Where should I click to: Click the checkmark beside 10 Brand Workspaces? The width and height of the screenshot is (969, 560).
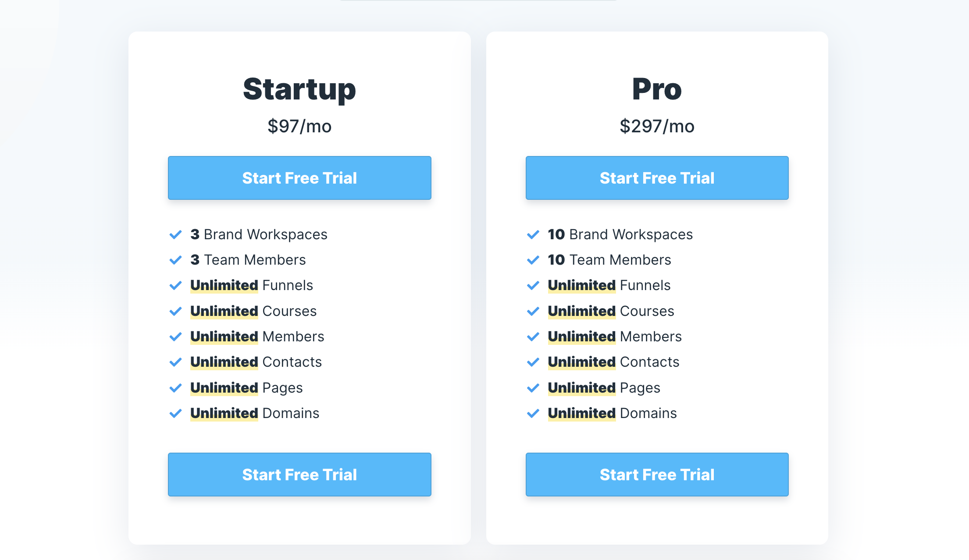click(533, 234)
